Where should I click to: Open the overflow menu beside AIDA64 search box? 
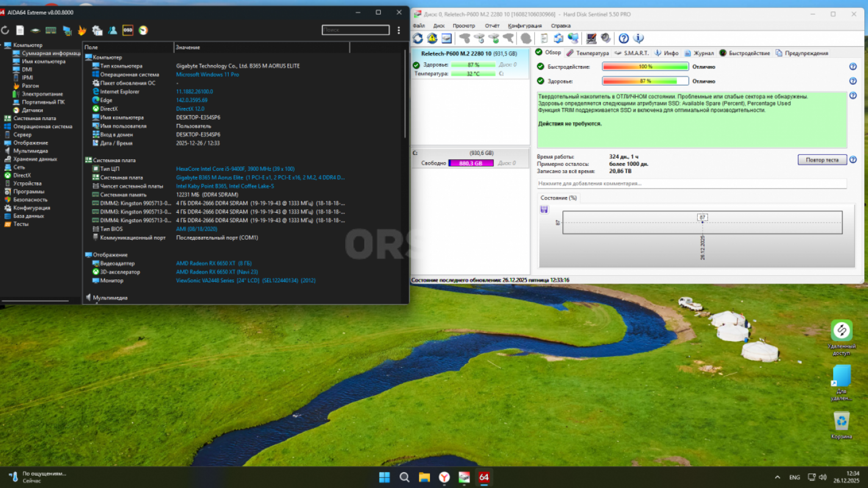[398, 29]
